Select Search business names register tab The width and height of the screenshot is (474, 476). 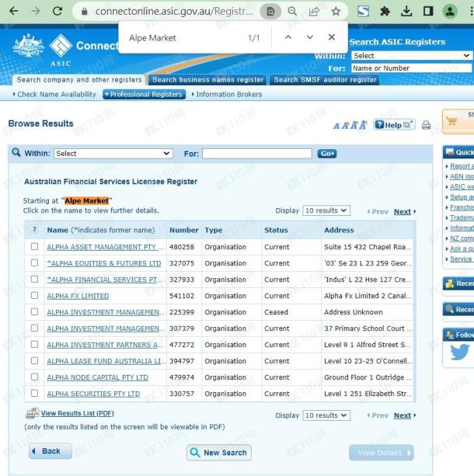point(207,80)
